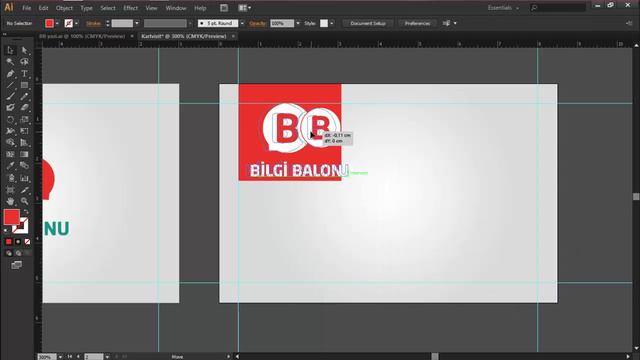
Task: Select the Zoom tool
Action: [24, 201]
